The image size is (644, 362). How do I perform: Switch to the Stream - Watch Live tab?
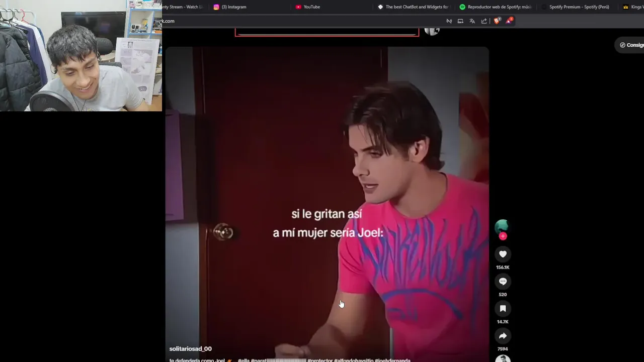pos(184,7)
